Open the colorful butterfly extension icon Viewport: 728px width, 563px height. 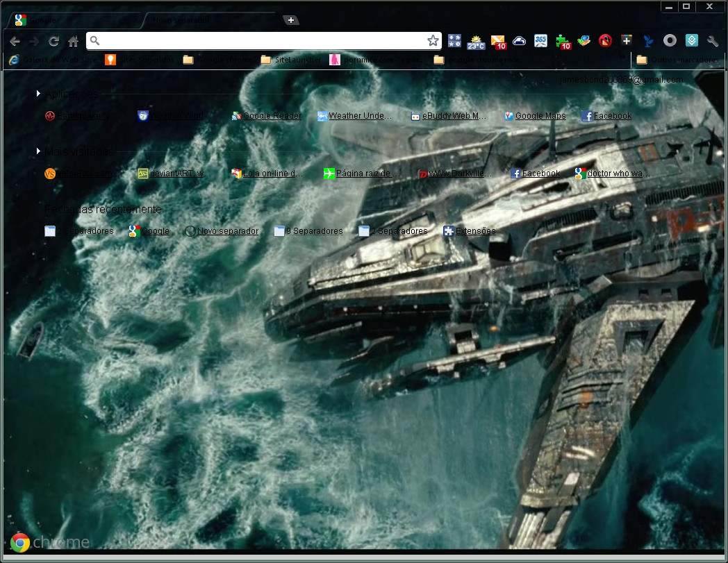click(x=584, y=41)
